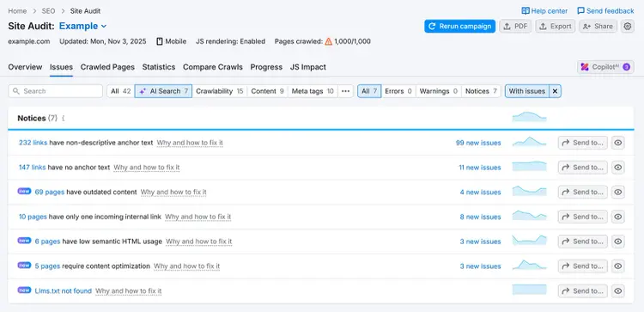The height and width of the screenshot is (312, 644).
Task: Switch to the Progress tab
Action: [x=266, y=67]
